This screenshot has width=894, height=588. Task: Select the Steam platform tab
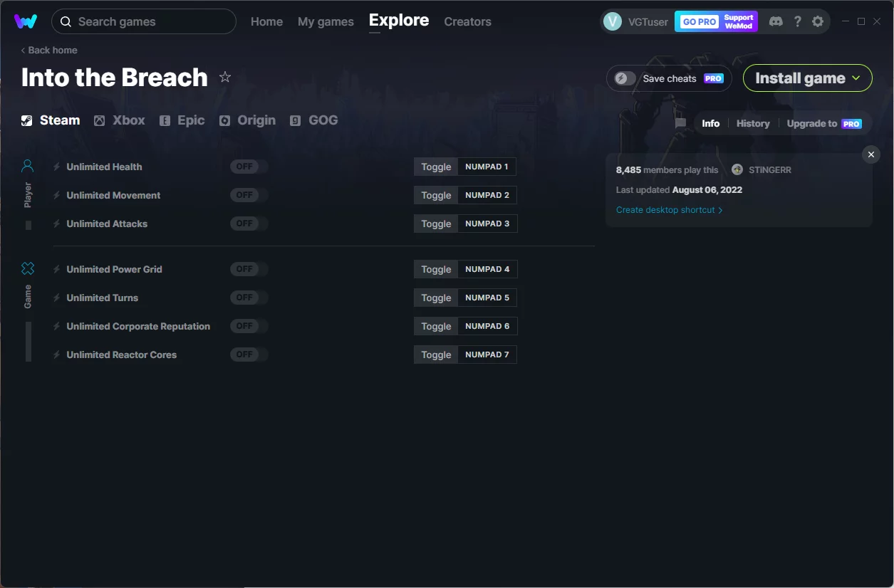[51, 120]
